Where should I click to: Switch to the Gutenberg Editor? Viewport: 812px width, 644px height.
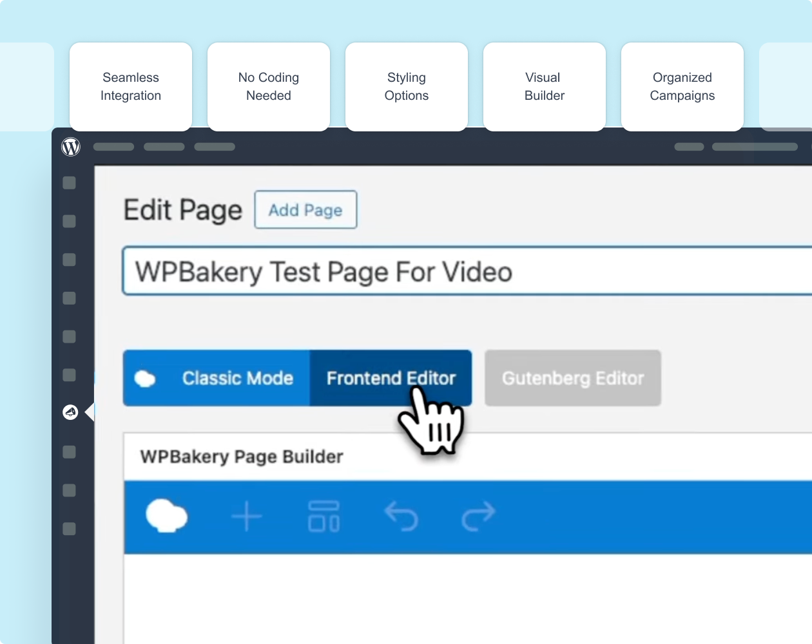(572, 378)
